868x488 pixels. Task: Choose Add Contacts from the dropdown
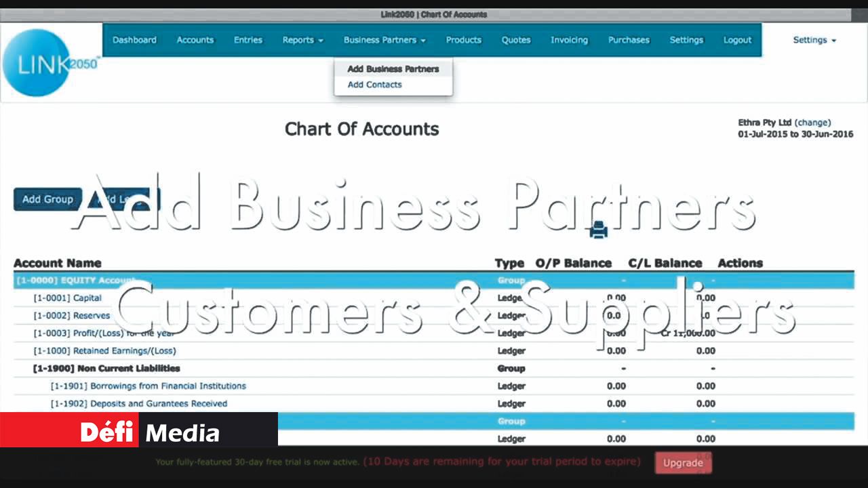(374, 85)
